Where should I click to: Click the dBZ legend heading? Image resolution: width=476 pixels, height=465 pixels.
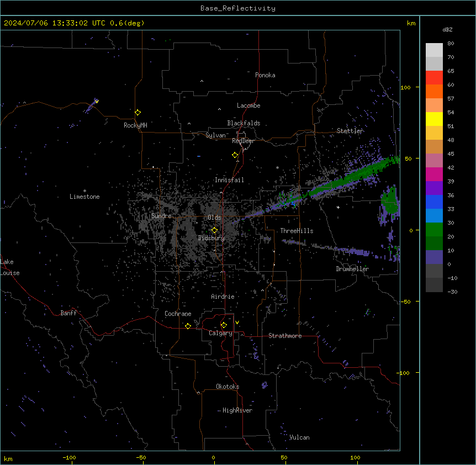(447, 30)
